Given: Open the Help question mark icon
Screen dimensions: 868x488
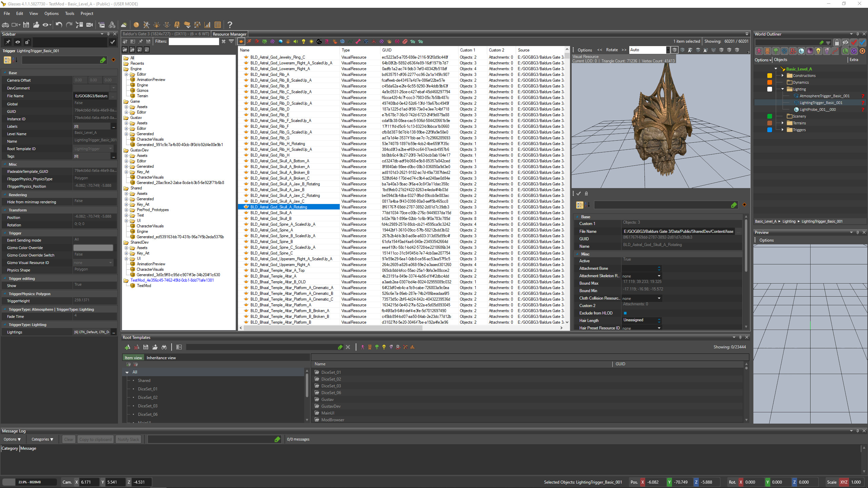Looking at the screenshot, I should (x=230, y=25).
